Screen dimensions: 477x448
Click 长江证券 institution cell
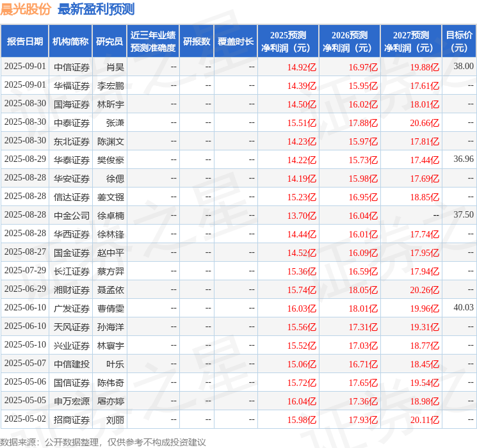pos(72,271)
